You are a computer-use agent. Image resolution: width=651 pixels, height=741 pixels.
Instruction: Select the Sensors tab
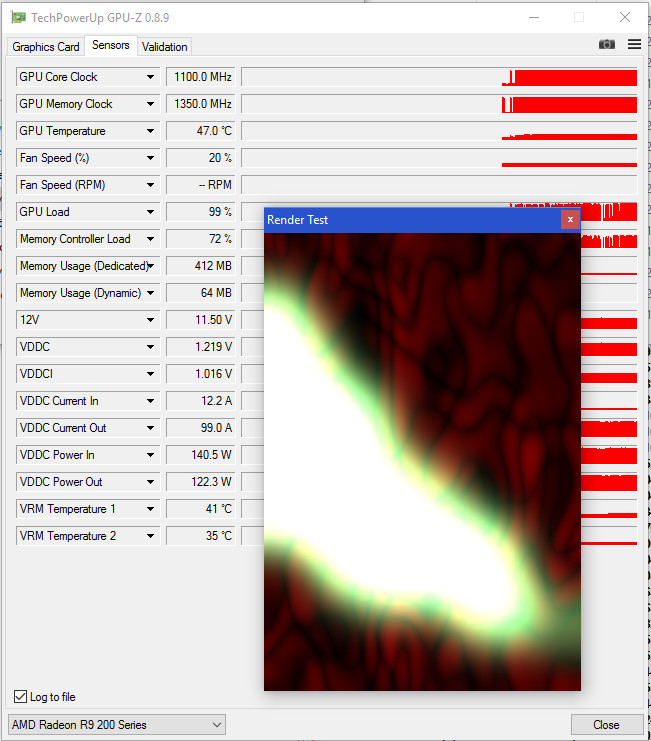111,45
